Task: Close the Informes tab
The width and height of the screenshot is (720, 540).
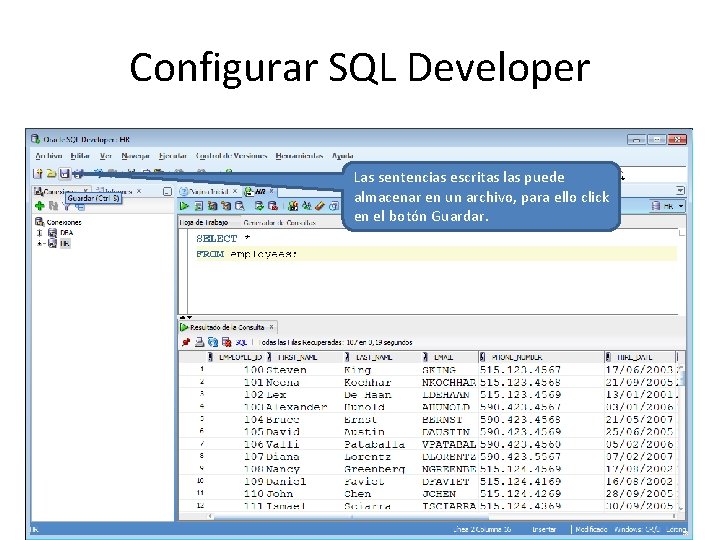Action: coord(139,191)
